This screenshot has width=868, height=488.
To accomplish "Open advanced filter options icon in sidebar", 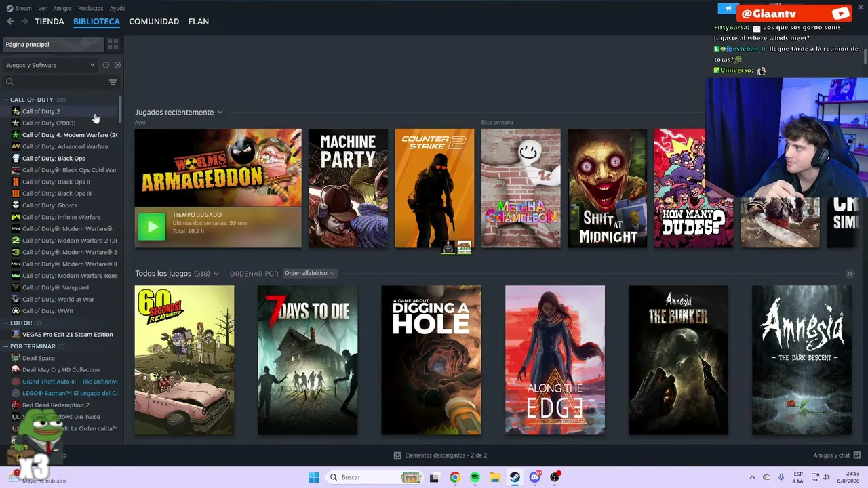I will pyautogui.click(x=113, y=82).
